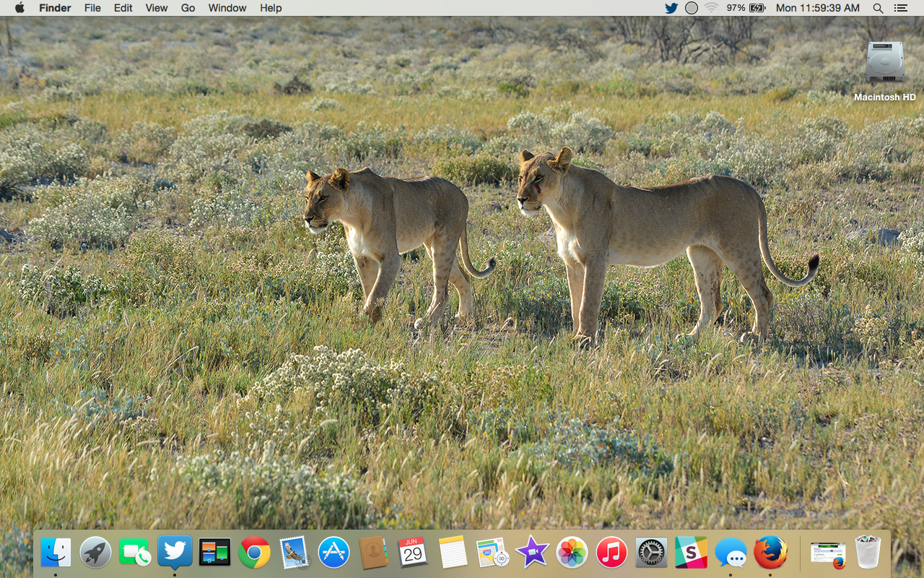Open the File menu

coord(92,8)
